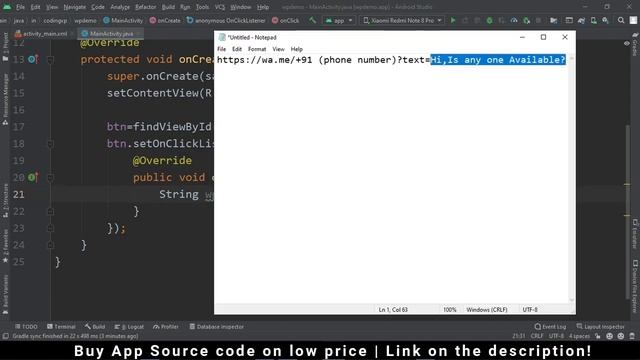Open the Database Inspector tool window
The height and width of the screenshot is (360, 640).
(216, 327)
